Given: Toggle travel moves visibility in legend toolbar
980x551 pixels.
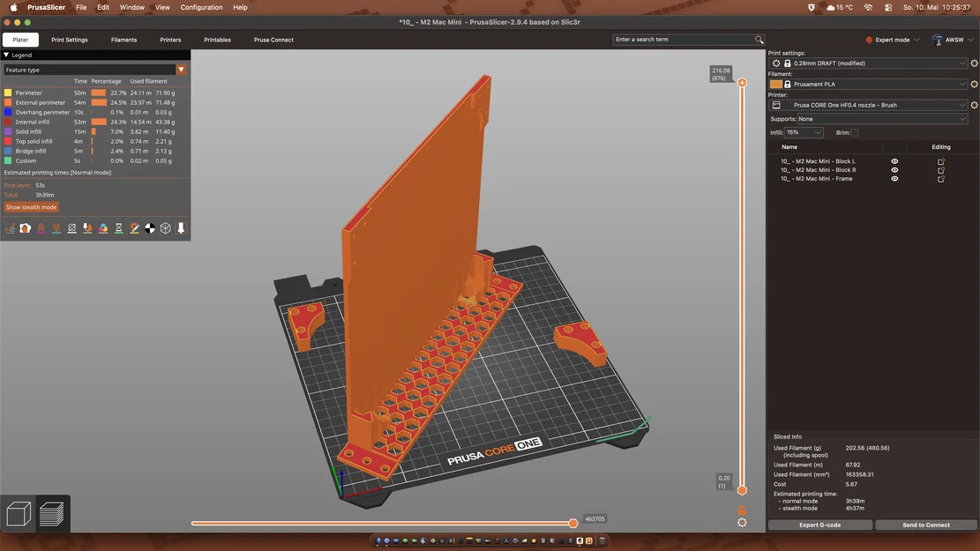Looking at the screenshot, I should (x=10, y=228).
